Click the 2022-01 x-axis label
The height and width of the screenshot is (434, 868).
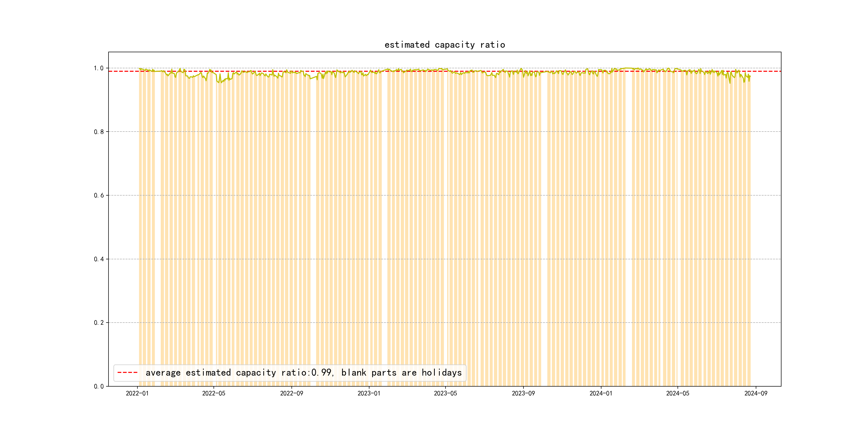[137, 394]
